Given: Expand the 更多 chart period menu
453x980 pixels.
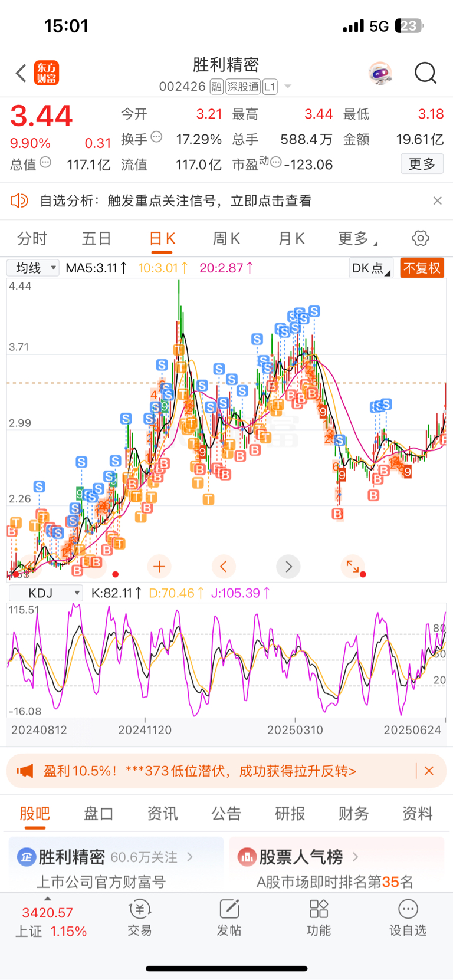Looking at the screenshot, I should 357,239.
